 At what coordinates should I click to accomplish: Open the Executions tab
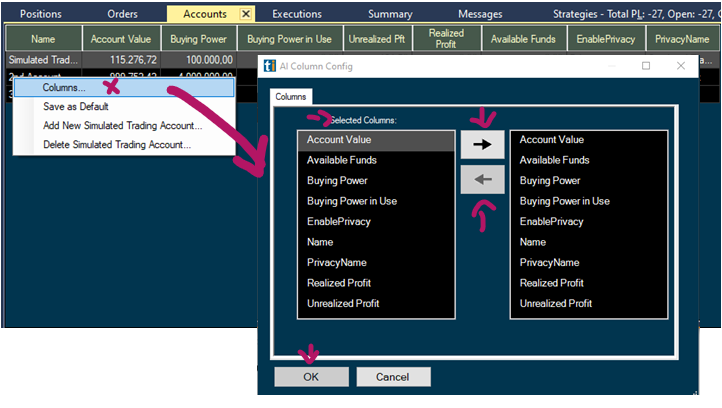(297, 14)
